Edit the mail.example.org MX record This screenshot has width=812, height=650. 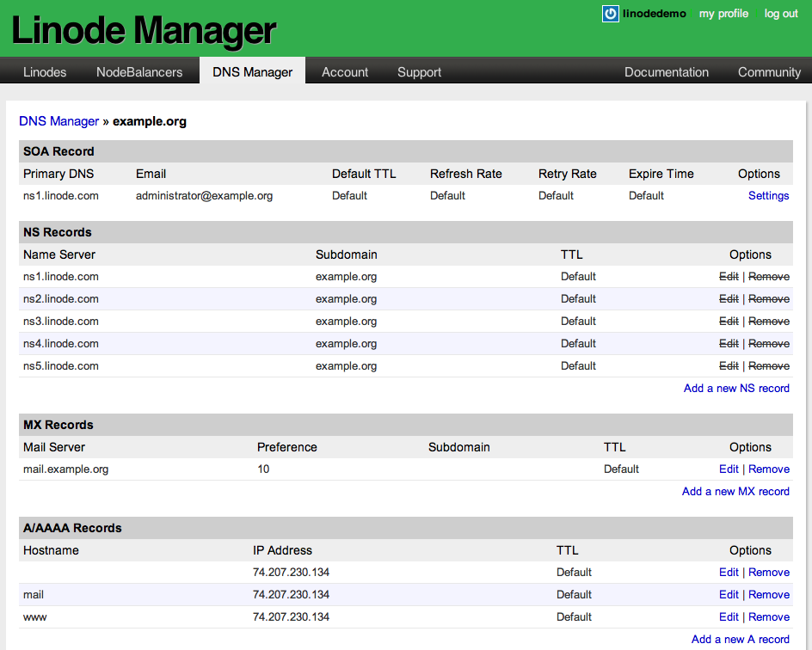tap(729, 469)
